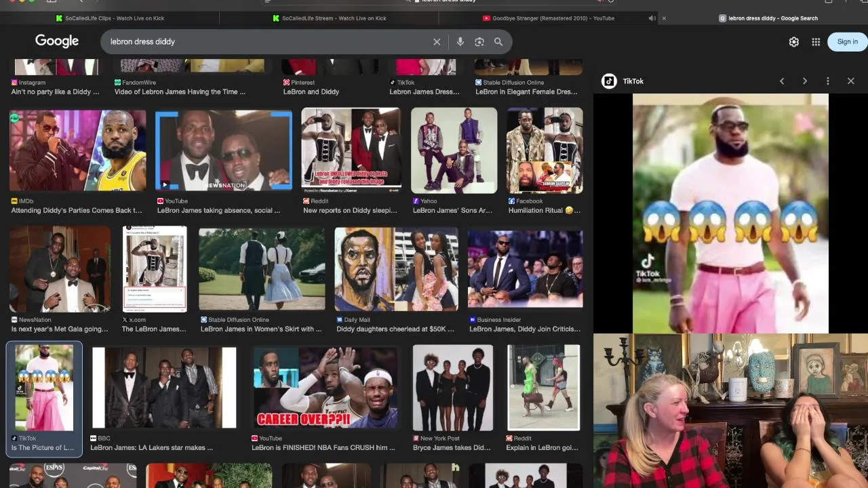Click Pinterest 'LeBron and Diddy' caption
The width and height of the screenshot is (868, 488).
(x=311, y=91)
